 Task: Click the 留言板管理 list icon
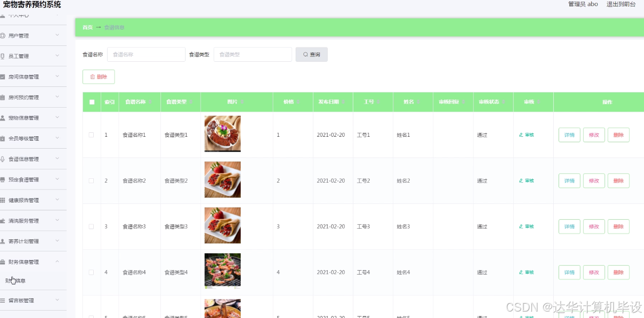click(3, 300)
